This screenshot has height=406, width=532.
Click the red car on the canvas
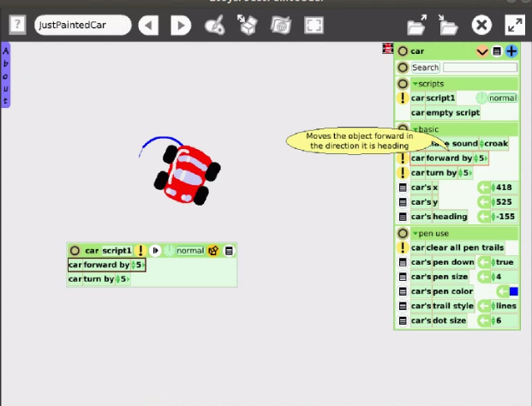click(x=187, y=175)
